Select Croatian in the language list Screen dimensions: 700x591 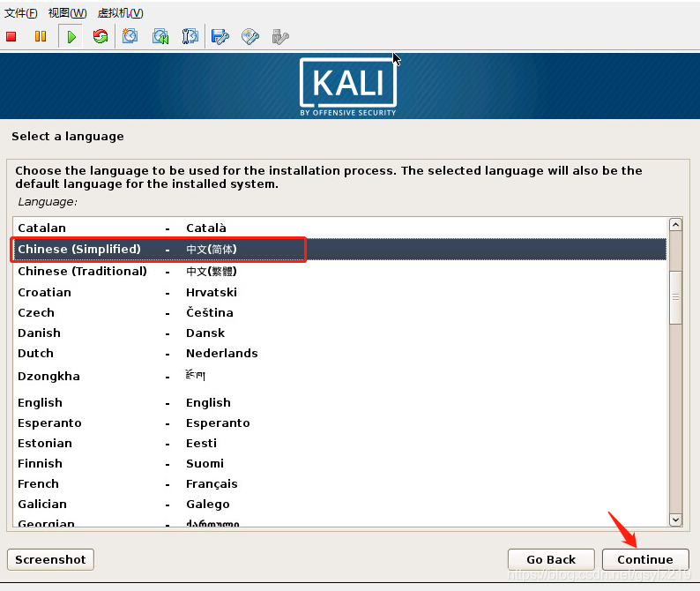(339, 293)
